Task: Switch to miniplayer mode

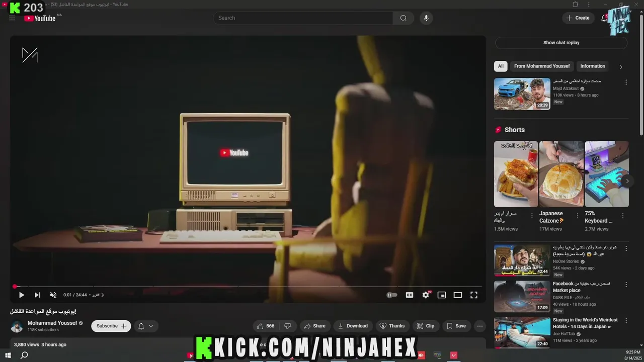Action: pyautogui.click(x=442, y=295)
